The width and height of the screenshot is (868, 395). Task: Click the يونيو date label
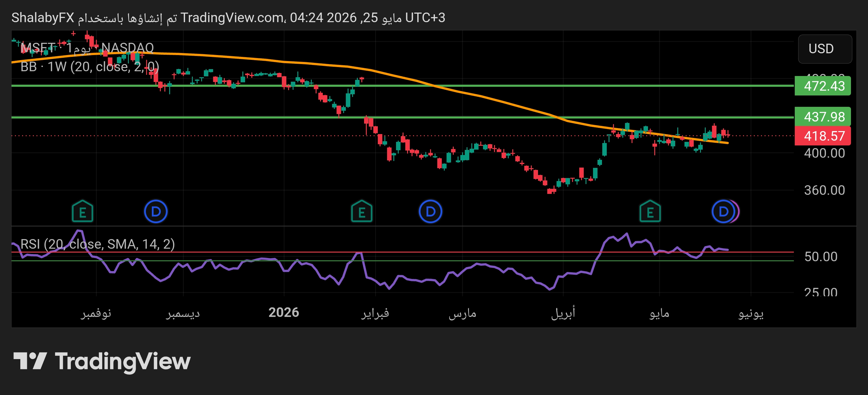(x=751, y=313)
